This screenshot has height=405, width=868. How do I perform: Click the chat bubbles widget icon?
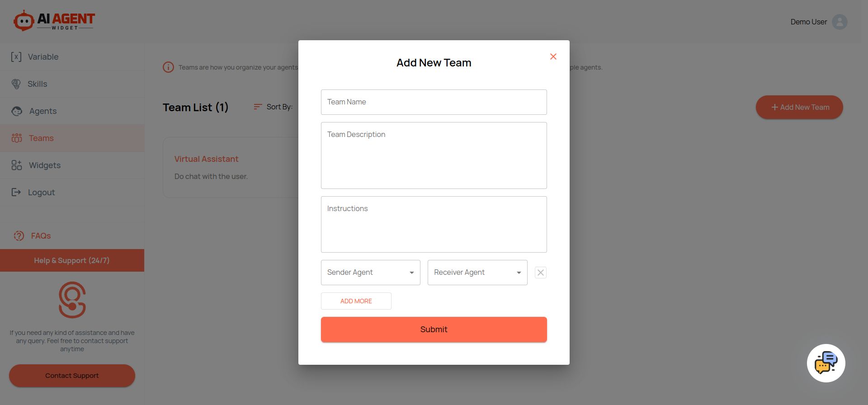[x=826, y=363]
